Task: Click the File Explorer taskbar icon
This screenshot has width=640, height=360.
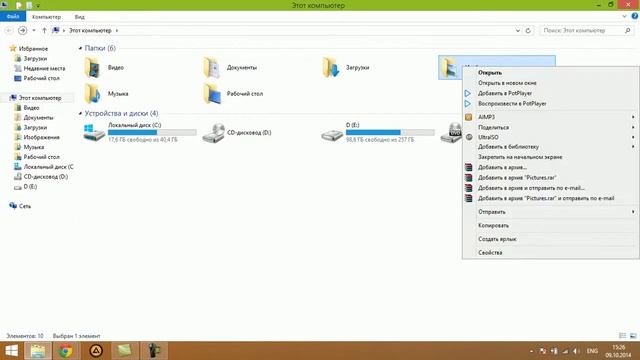Action: coord(38,351)
